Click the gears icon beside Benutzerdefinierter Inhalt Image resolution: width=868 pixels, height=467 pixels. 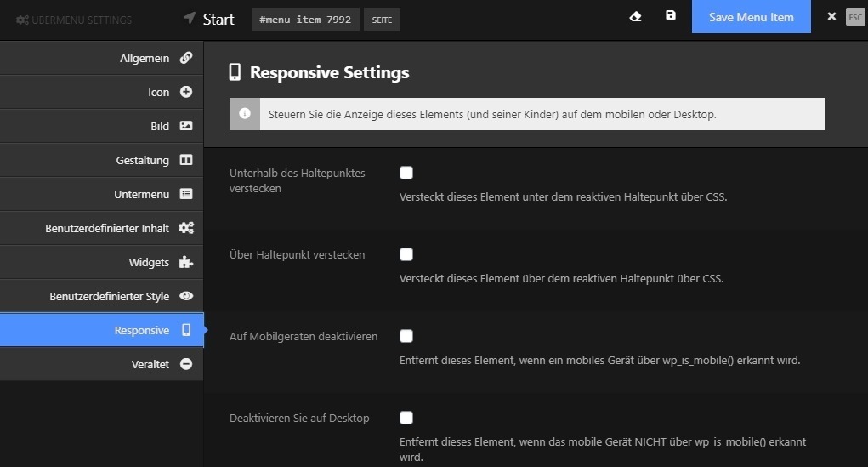(186, 228)
